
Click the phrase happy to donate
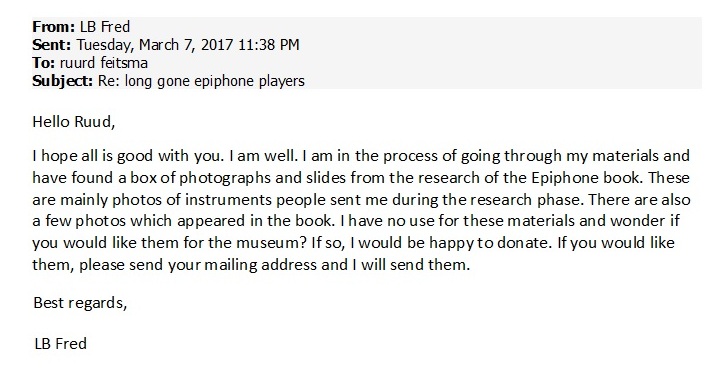[x=489, y=243]
